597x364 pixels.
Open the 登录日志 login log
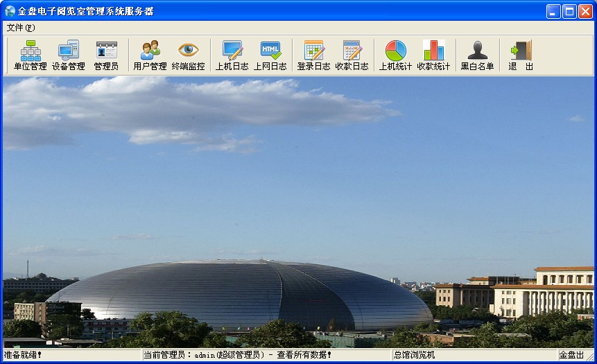[313, 55]
